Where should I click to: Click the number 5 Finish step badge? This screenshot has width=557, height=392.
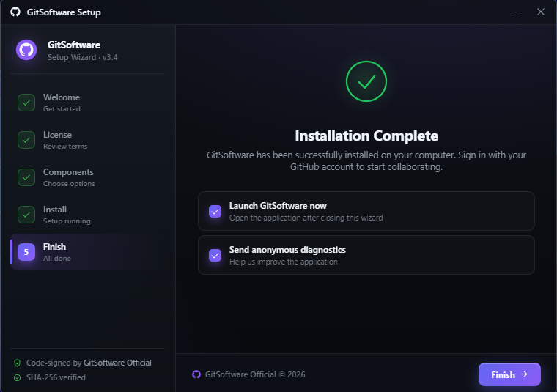pyautogui.click(x=26, y=252)
